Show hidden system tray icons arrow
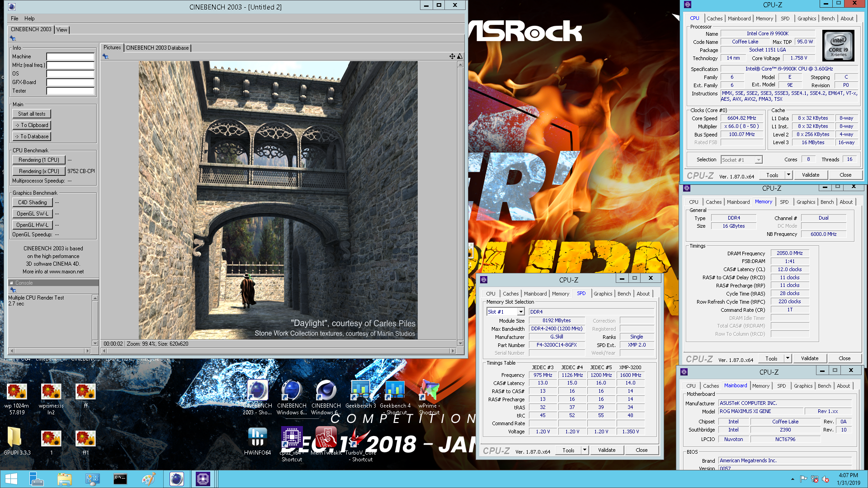 point(792,479)
